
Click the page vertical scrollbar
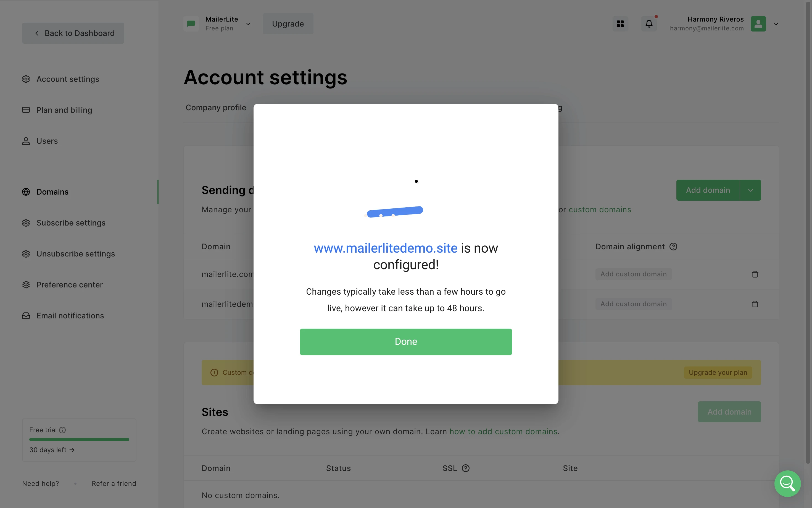(808, 232)
